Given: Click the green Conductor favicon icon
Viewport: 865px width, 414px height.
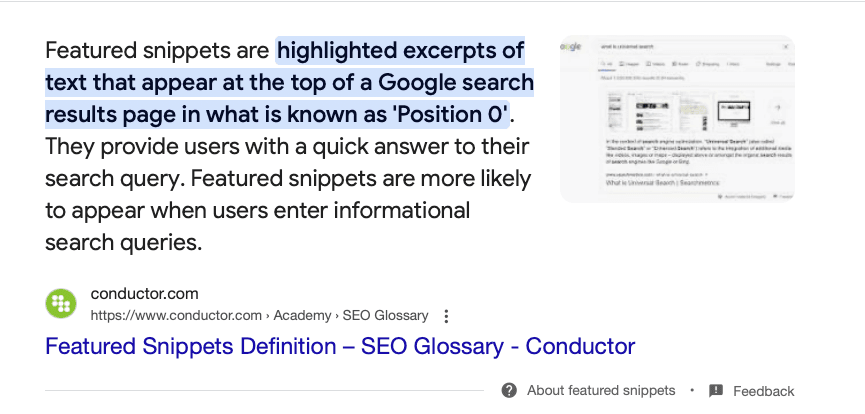Looking at the screenshot, I should point(61,304).
